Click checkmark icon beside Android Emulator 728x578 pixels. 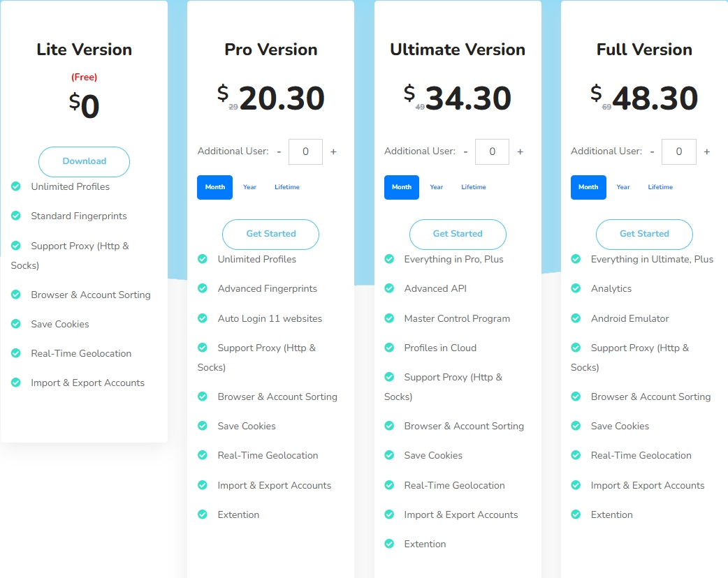[576, 318]
